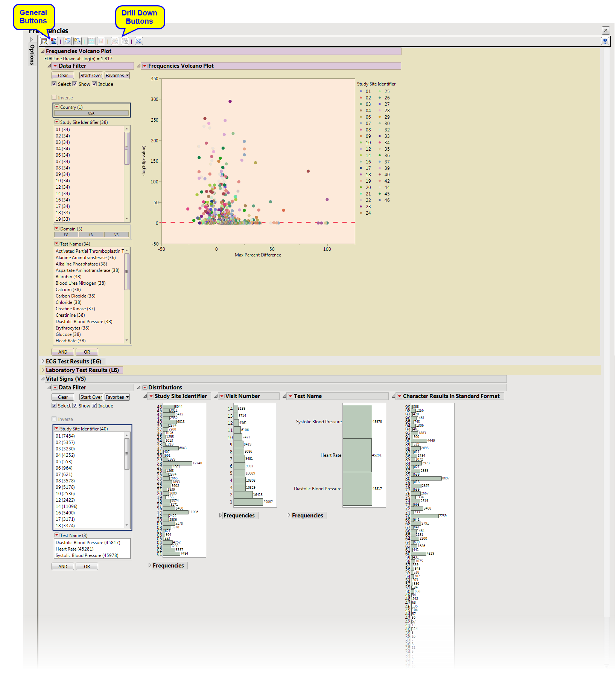The image size is (616, 685).
Task: Open the vertical Options tab
Action: (x=32, y=55)
